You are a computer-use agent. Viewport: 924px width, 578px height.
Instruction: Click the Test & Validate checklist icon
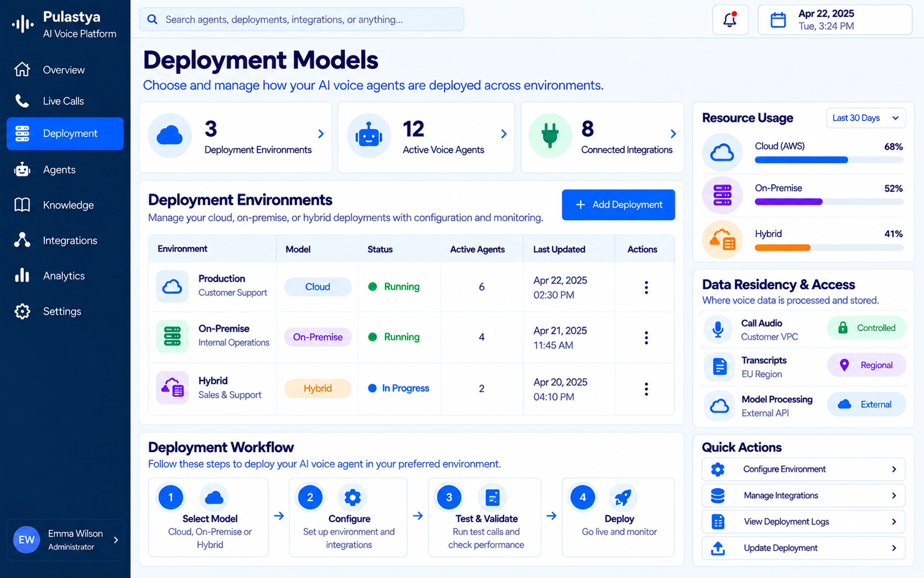pyautogui.click(x=492, y=498)
